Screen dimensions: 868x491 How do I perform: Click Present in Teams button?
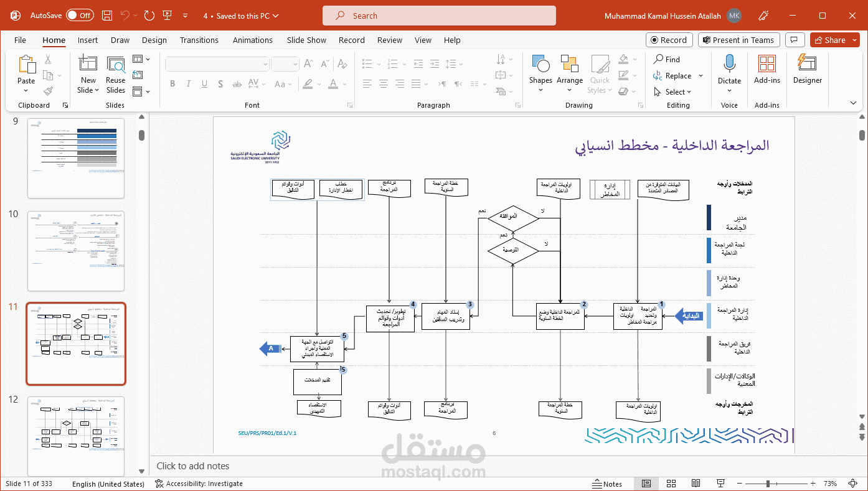pos(739,40)
